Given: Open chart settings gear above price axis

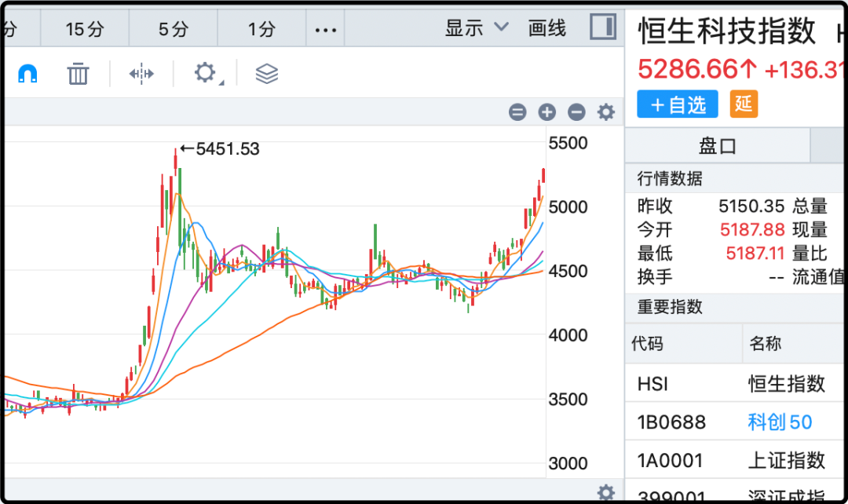Looking at the screenshot, I should pyautogui.click(x=605, y=112).
